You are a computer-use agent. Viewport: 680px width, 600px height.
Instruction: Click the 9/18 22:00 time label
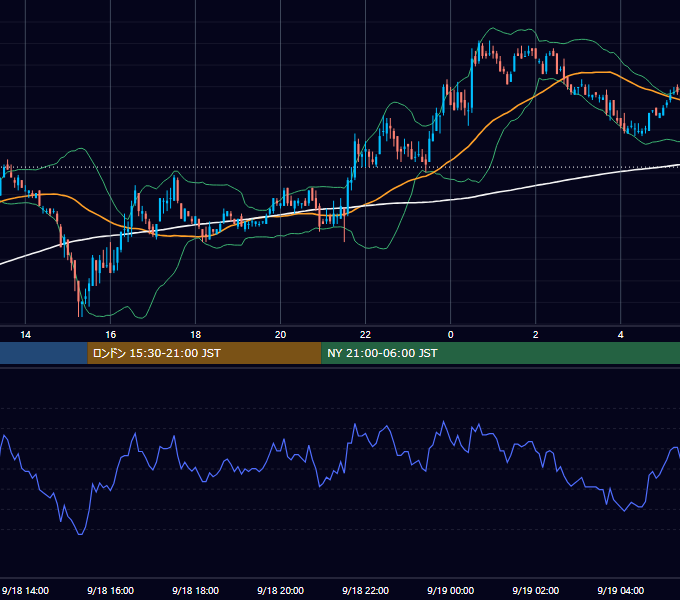[365, 590]
